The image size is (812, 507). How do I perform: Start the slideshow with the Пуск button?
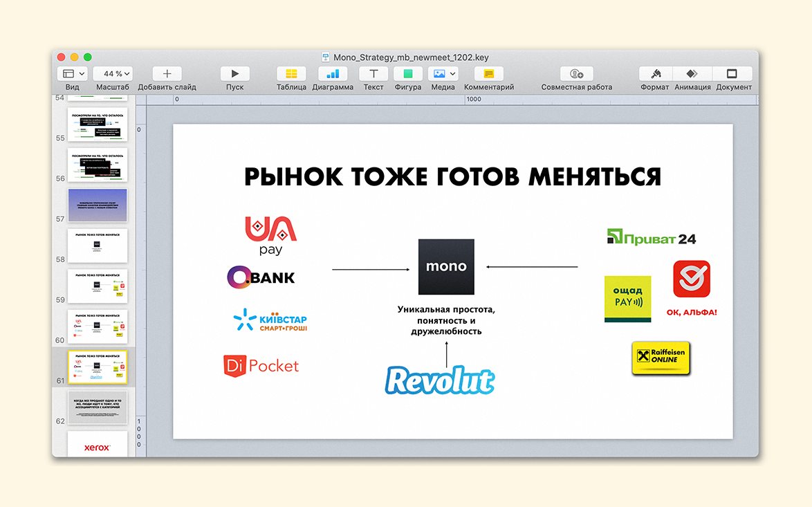pyautogui.click(x=234, y=73)
